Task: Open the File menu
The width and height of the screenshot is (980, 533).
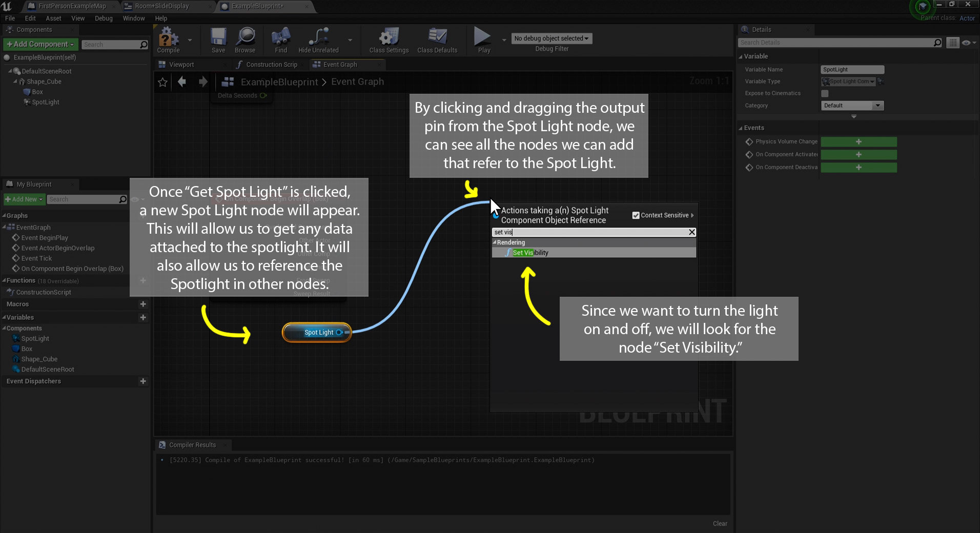Action: [x=10, y=18]
